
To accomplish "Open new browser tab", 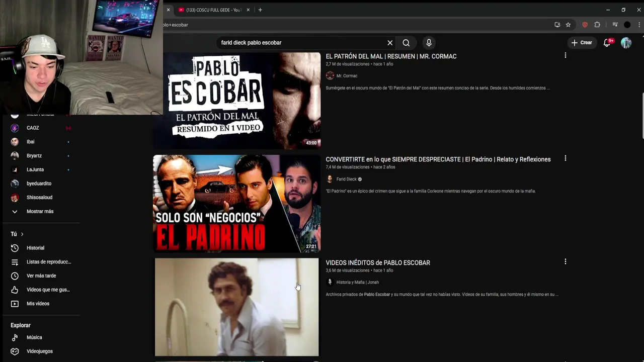I will coord(260,10).
